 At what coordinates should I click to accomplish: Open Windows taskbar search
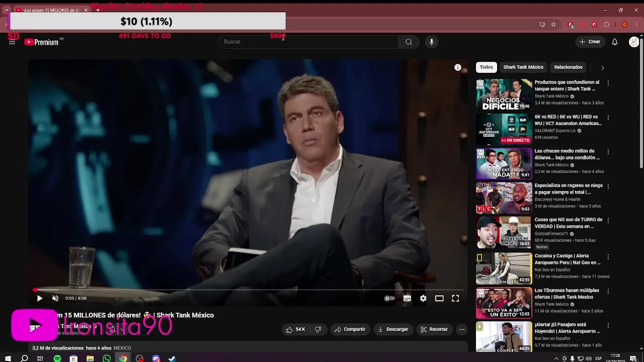coord(24,358)
